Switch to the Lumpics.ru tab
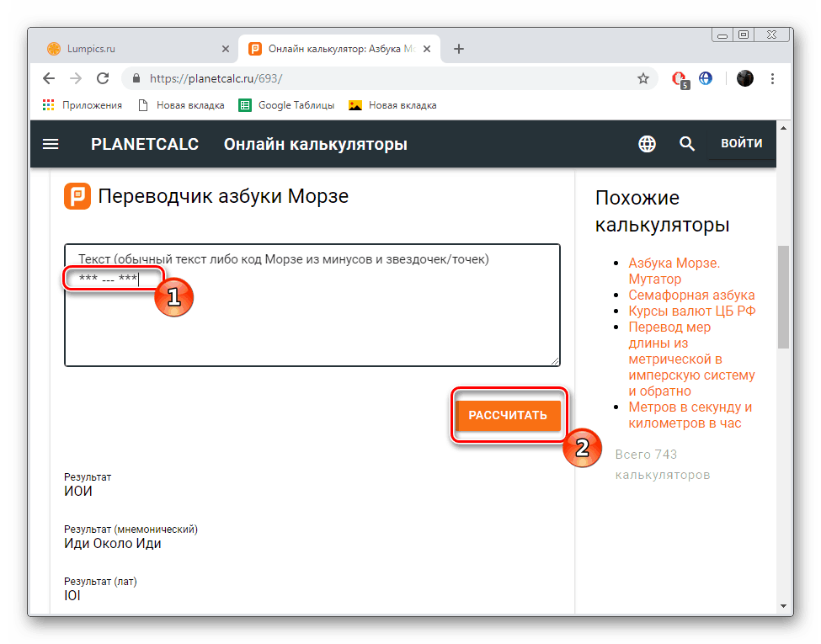 tap(138, 49)
